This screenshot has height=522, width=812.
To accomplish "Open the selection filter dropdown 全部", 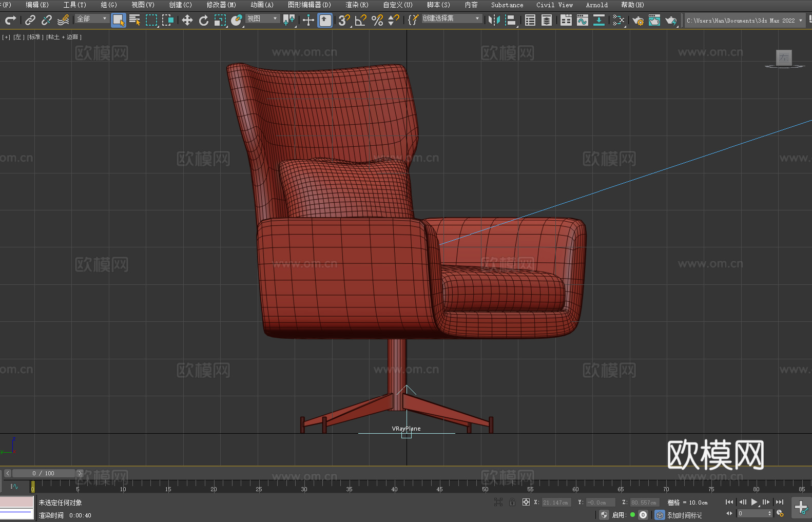I will (92, 18).
